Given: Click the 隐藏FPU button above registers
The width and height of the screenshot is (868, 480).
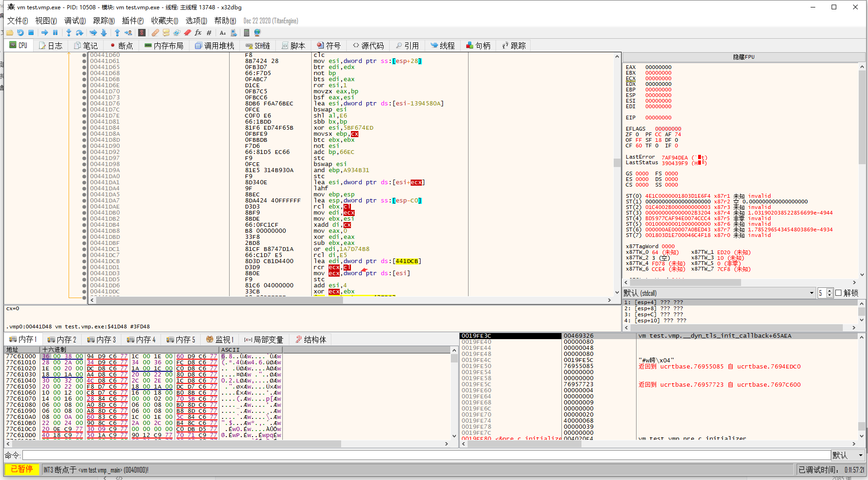Looking at the screenshot, I should 743,57.
